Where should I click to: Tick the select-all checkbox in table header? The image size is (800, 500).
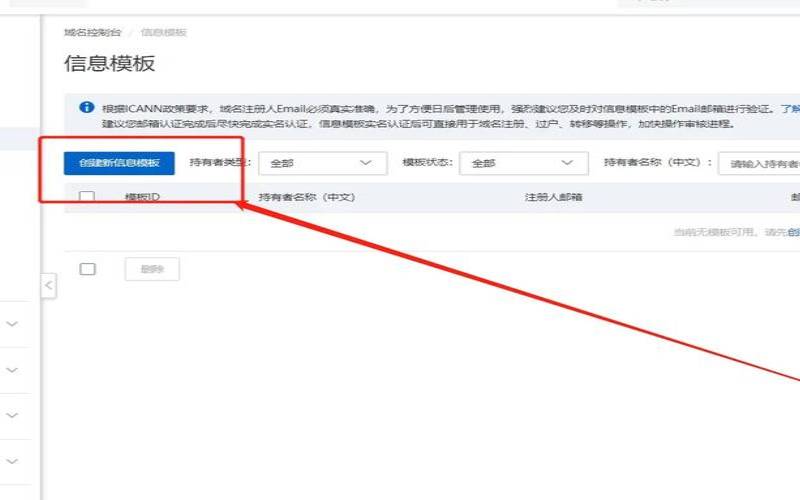coord(87,197)
